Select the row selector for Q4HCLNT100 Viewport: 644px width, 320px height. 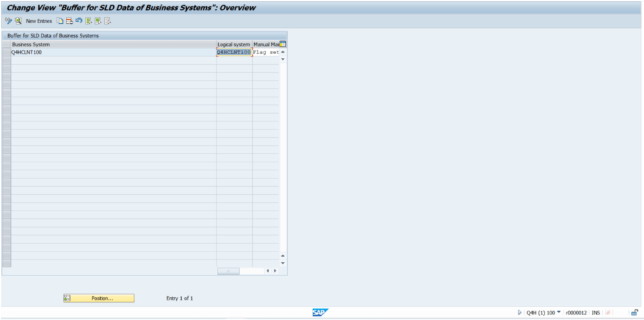[6, 53]
